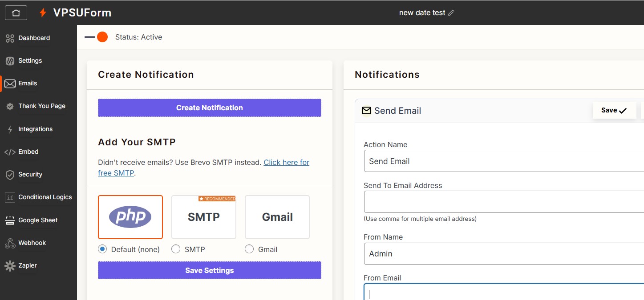Screen dimensions: 644x300
Task: Open the Settings sidebar item
Action: 30,61
